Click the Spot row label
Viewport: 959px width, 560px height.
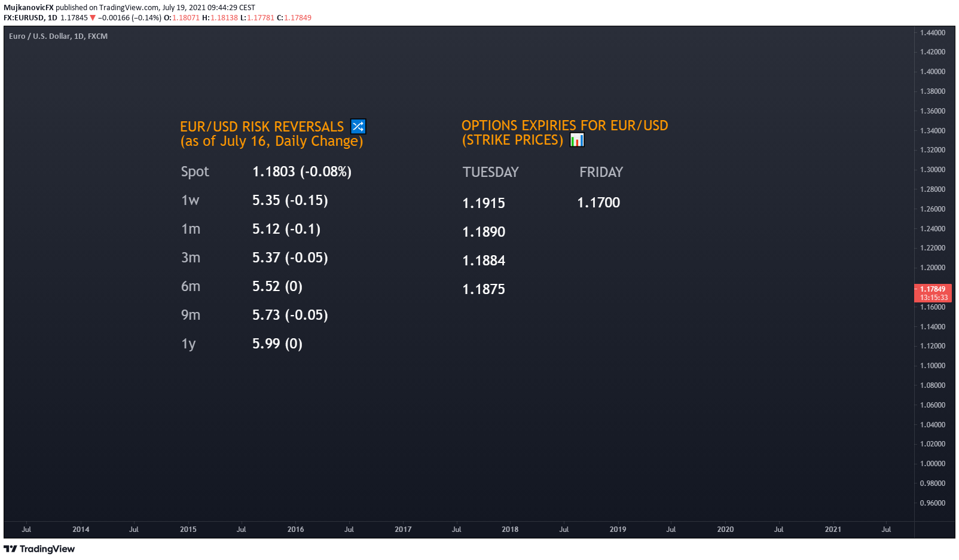[x=195, y=172]
